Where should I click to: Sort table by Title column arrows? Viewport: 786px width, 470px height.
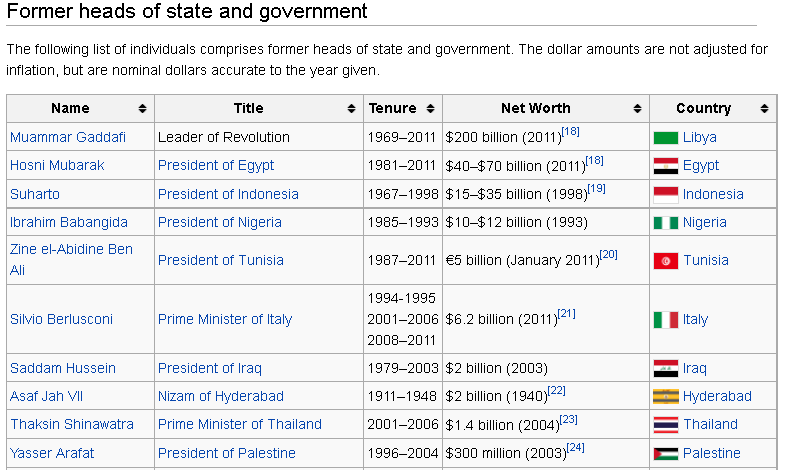(351, 109)
